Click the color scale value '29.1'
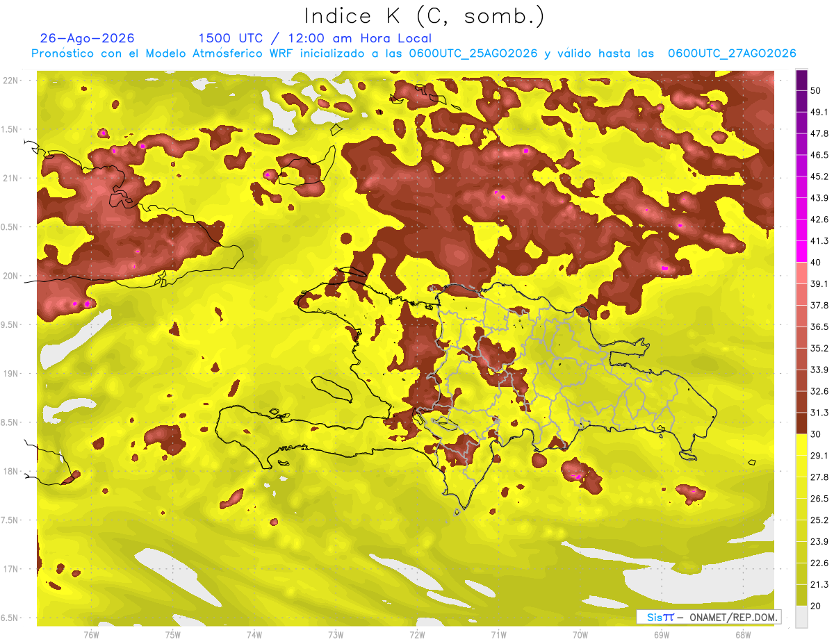The width and height of the screenshot is (834, 644). click(819, 456)
